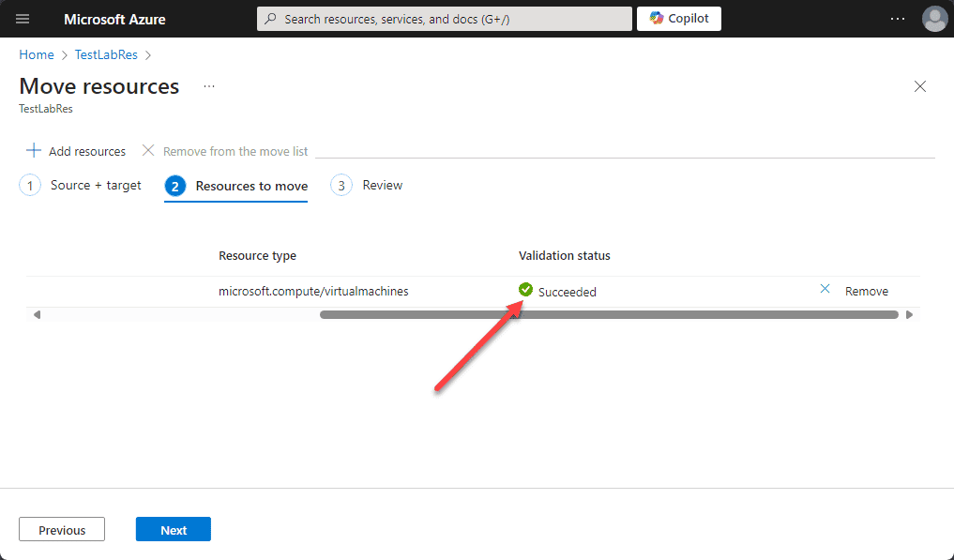Click the magnifier icon in the search box
Screen dimensions: 954x560
click(x=271, y=19)
